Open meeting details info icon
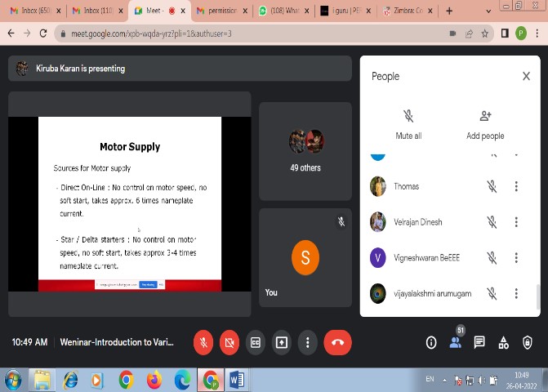This screenshot has height=392, width=548. [431, 342]
